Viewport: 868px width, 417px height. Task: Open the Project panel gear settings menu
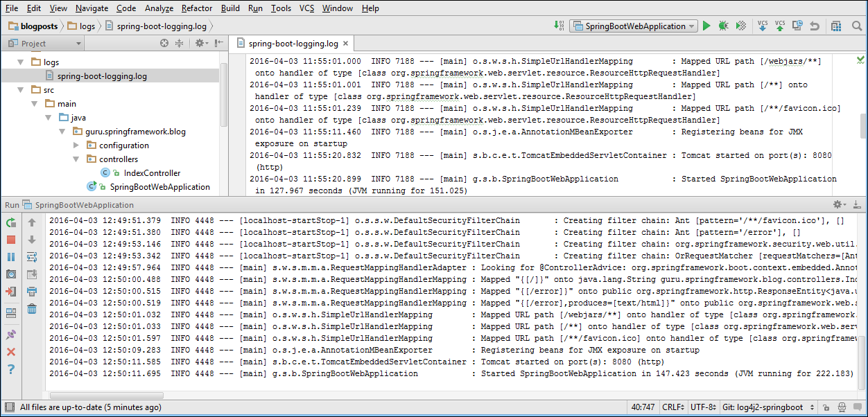(x=201, y=43)
